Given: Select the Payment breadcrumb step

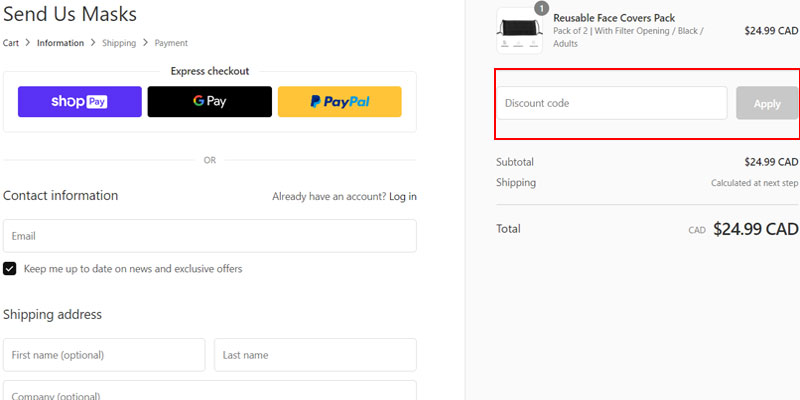Looking at the screenshot, I should (171, 43).
